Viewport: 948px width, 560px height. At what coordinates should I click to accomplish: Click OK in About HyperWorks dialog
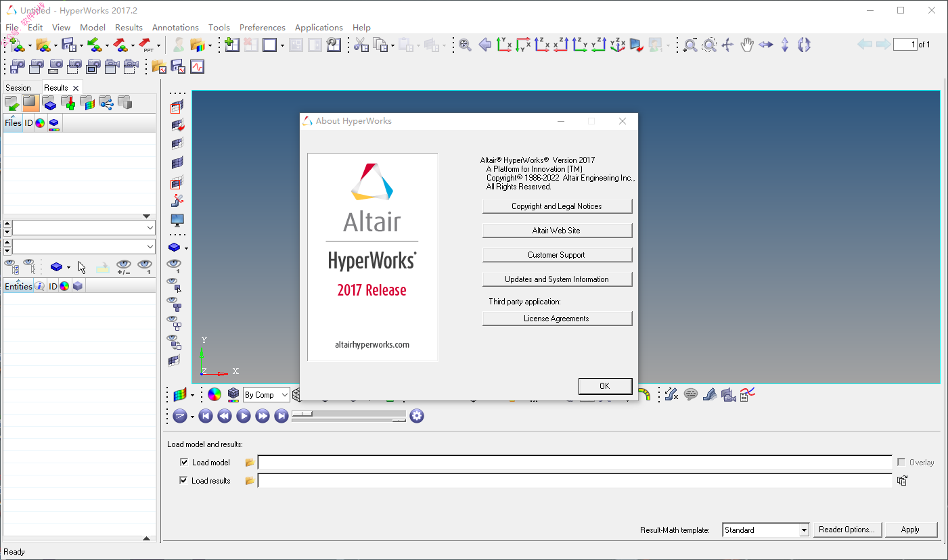(605, 386)
